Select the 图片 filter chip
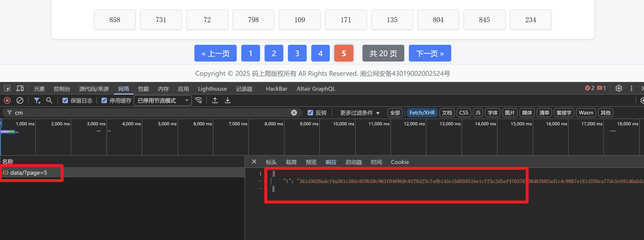This screenshot has width=644, height=240. pyautogui.click(x=510, y=113)
